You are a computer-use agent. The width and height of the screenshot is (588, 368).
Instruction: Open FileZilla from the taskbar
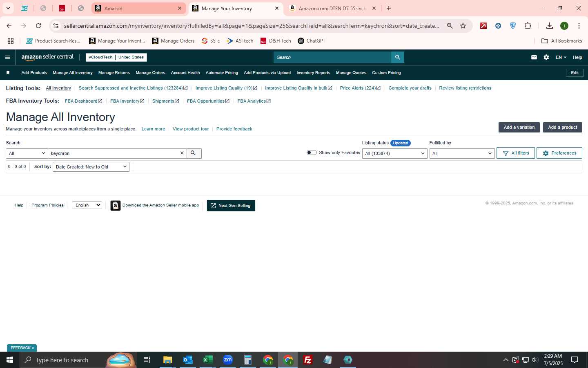click(x=308, y=360)
